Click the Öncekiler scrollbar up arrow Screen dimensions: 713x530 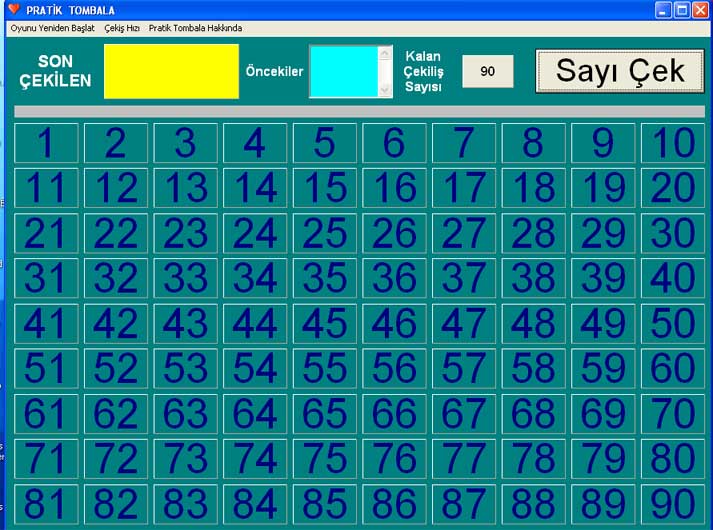click(385, 53)
